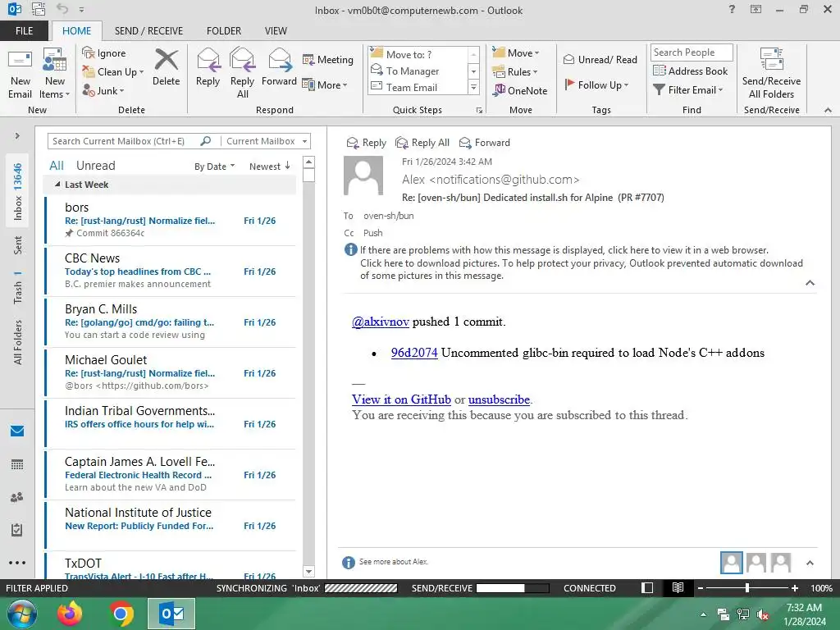Screen dimensions: 840x630
Task: Open the Calendar navigation icon
Action: [17, 464]
